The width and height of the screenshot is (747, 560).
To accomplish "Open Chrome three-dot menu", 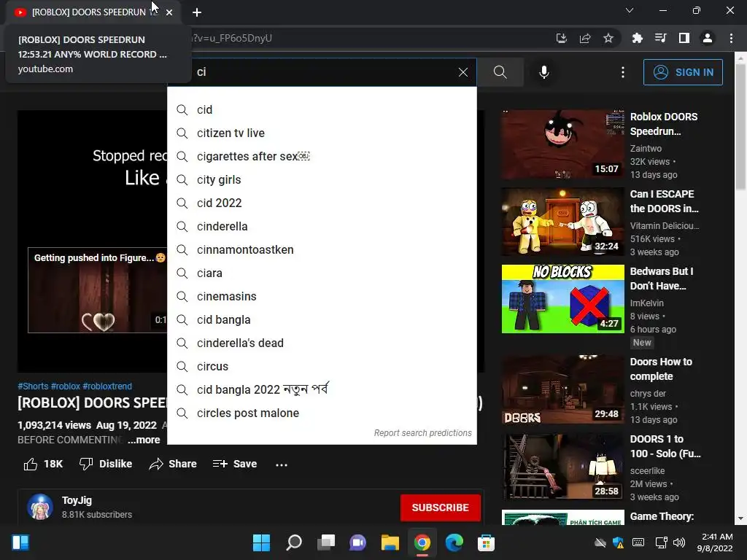I will coord(731,38).
